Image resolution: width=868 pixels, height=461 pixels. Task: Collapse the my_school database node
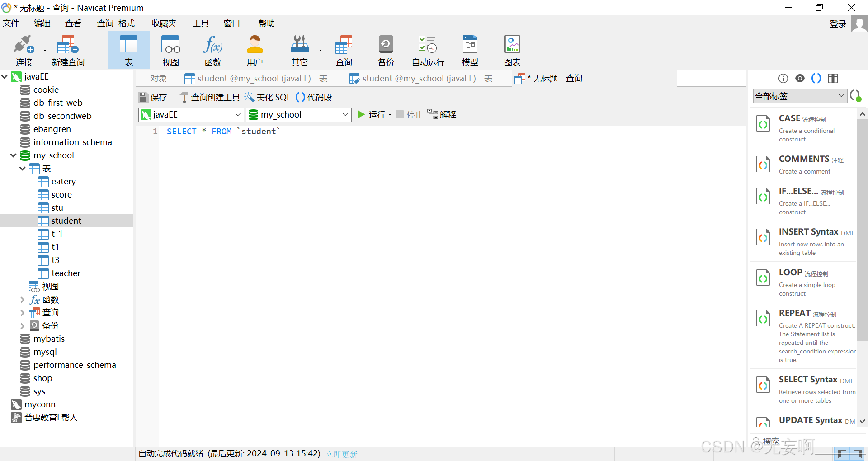pyautogui.click(x=14, y=155)
